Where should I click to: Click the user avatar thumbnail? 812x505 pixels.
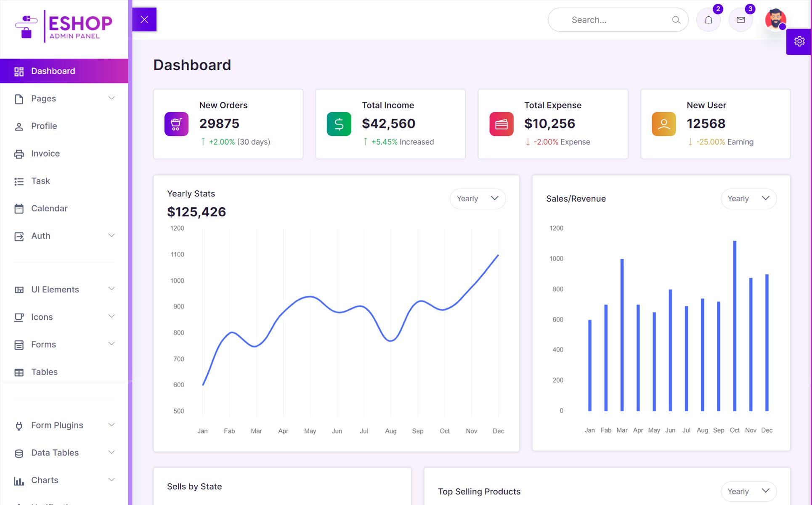775,19
